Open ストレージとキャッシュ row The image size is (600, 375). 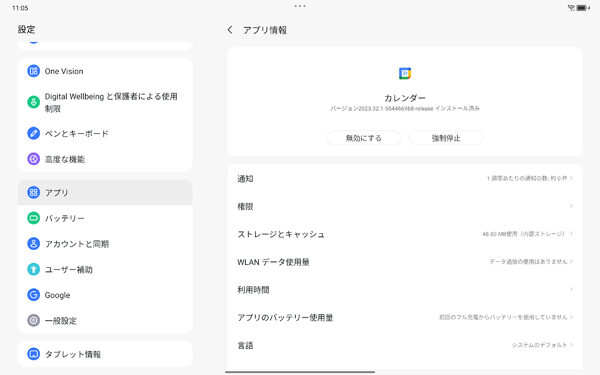[405, 234]
